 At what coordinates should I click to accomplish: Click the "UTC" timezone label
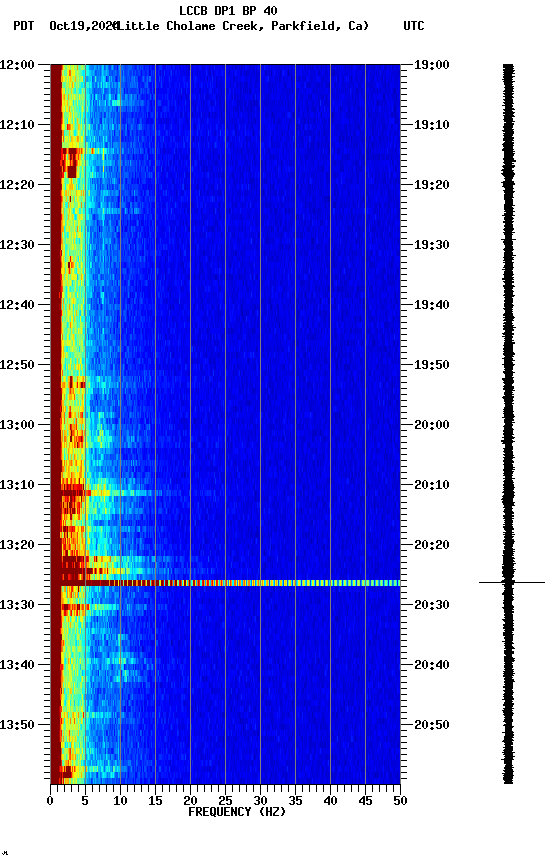(x=414, y=26)
